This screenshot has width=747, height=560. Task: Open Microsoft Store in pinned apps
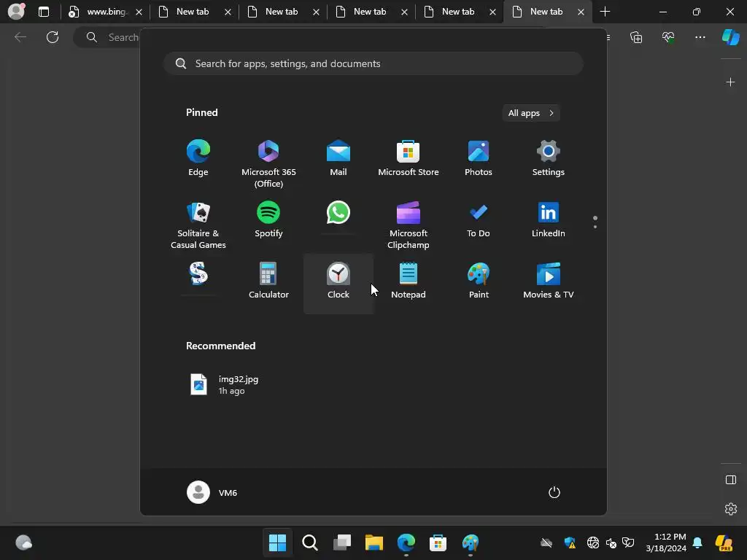409,158
